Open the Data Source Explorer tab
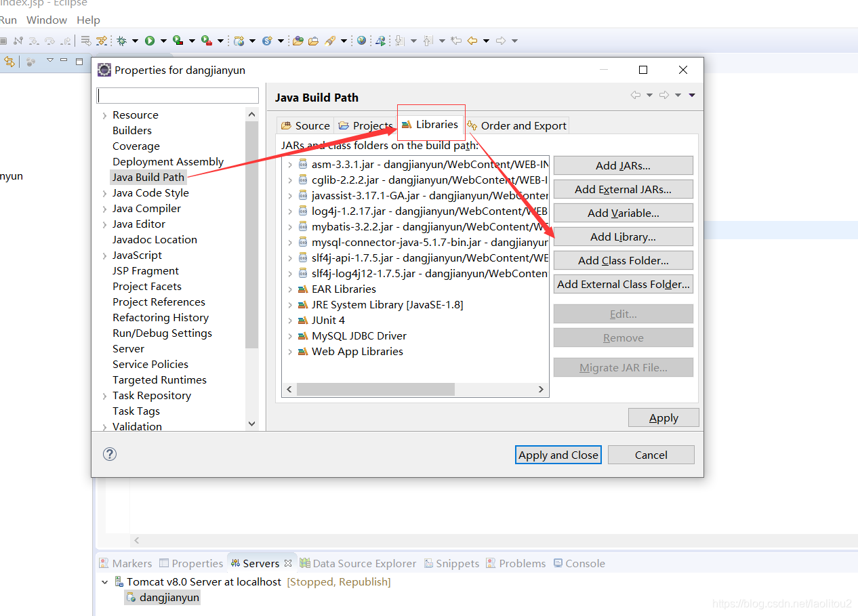858x616 pixels. (358, 563)
